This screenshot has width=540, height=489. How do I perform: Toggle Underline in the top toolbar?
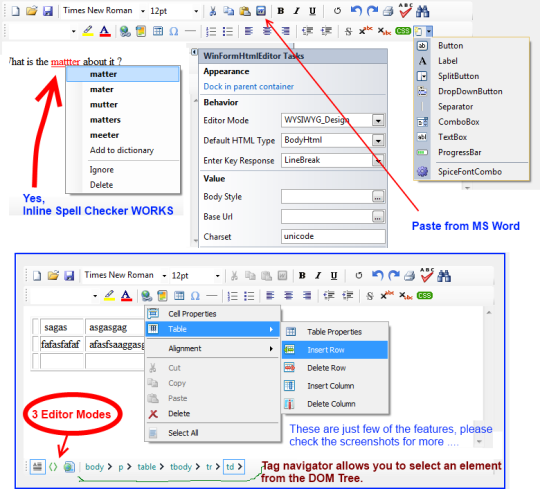(x=312, y=11)
